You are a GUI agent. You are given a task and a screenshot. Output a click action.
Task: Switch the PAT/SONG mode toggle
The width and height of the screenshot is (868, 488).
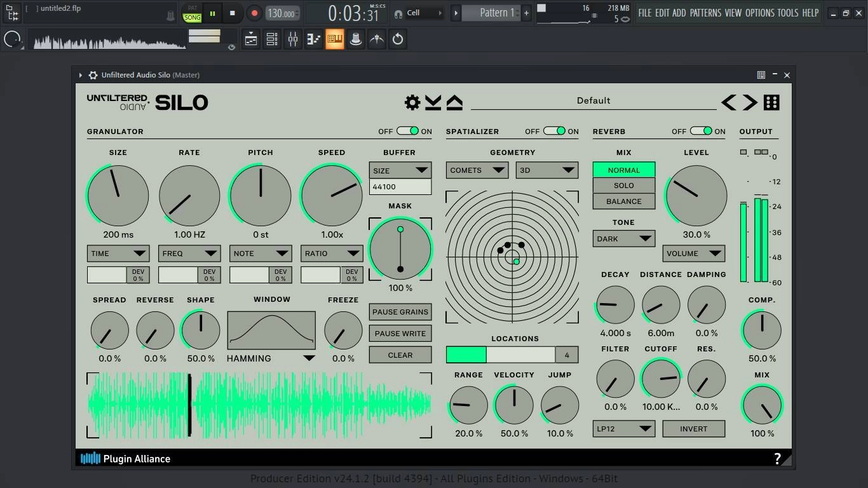pyautogui.click(x=192, y=13)
